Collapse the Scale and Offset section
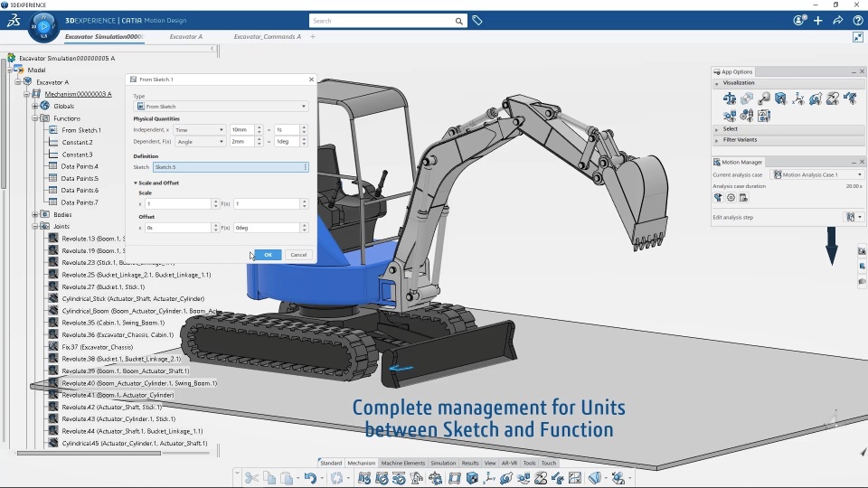868x488 pixels. point(135,183)
